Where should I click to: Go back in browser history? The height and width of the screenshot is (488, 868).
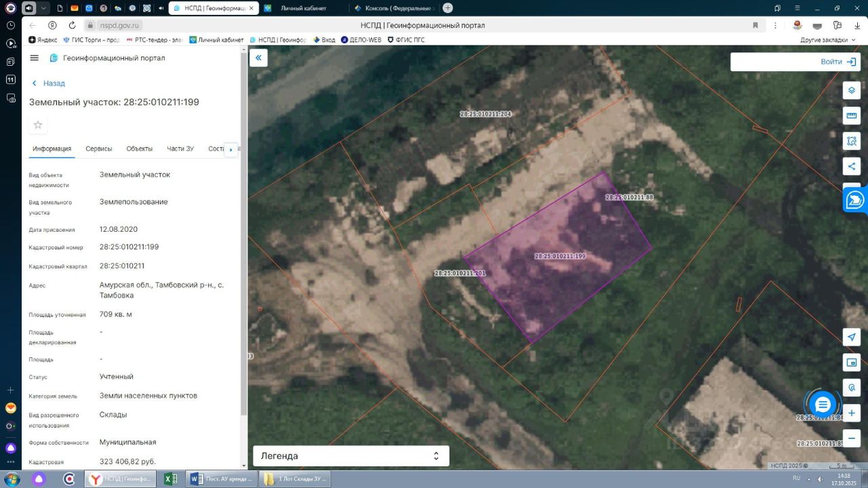click(33, 25)
